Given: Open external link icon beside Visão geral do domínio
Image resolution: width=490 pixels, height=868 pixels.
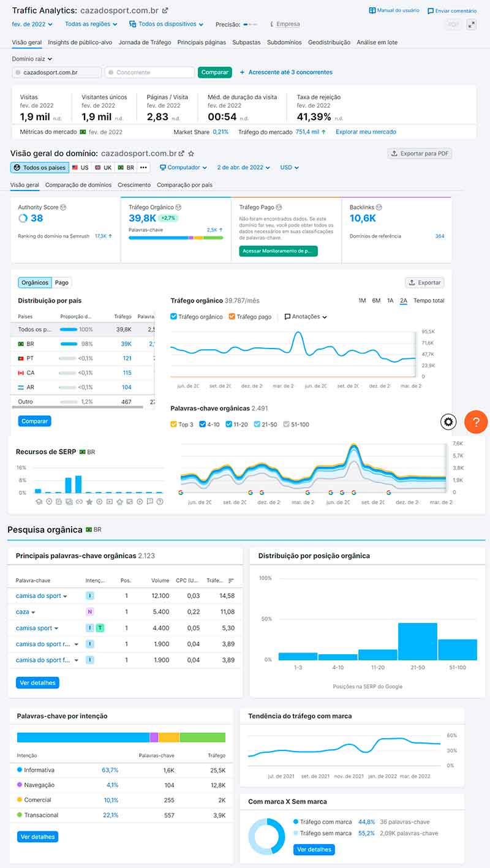Looking at the screenshot, I should [x=181, y=154].
